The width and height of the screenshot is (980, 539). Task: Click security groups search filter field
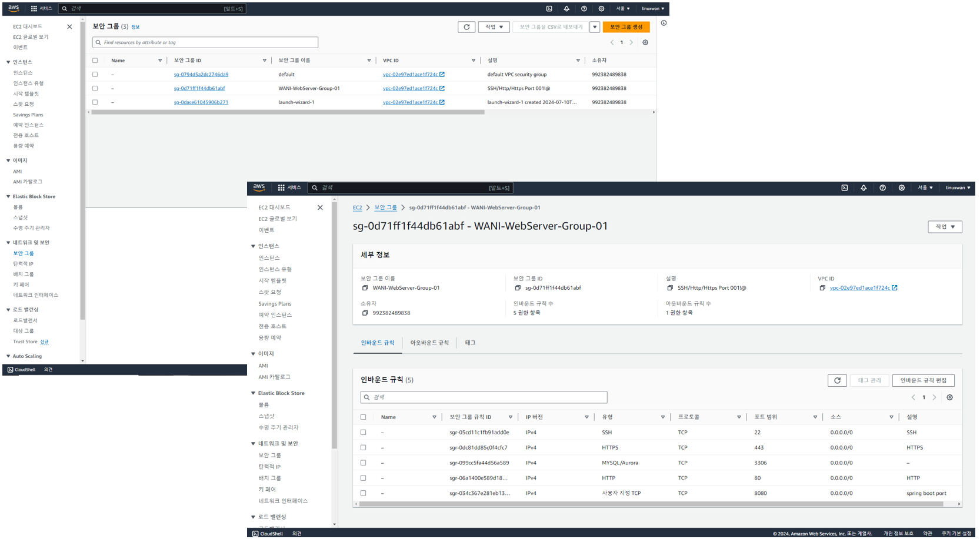(205, 42)
